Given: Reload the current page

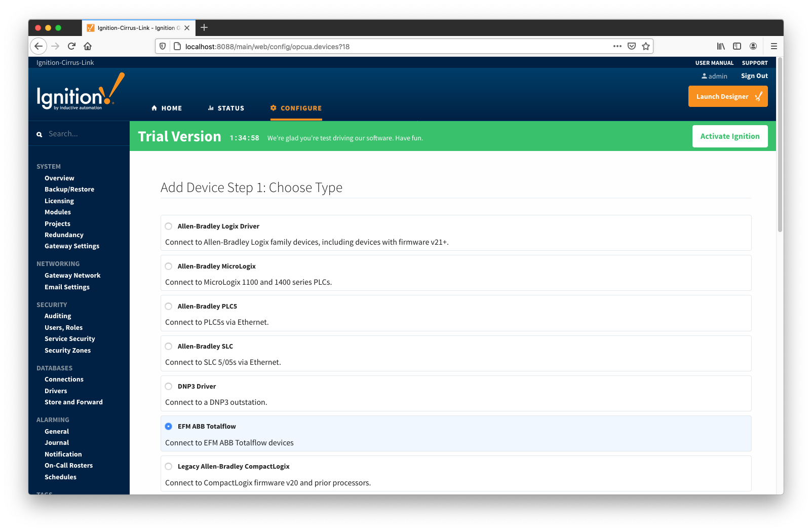Looking at the screenshot, I should (71, 46).
